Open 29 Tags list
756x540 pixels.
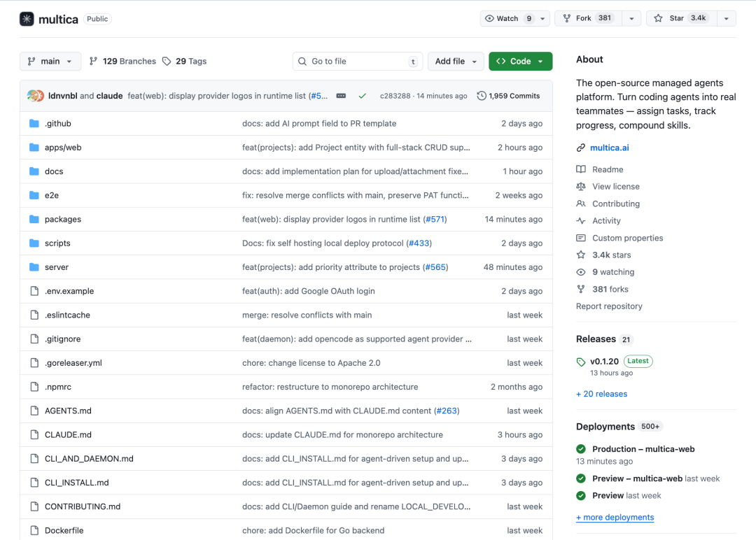coord(185,61)
